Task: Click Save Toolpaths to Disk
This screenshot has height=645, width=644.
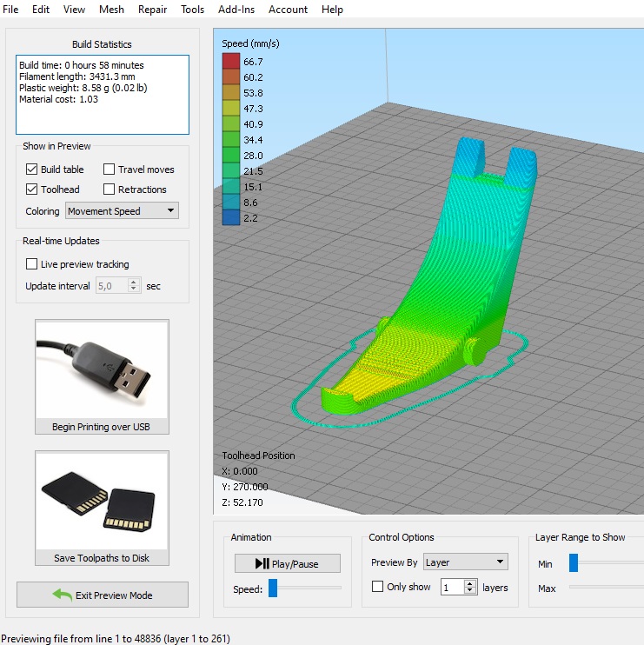Action: (x=102, y=508)
